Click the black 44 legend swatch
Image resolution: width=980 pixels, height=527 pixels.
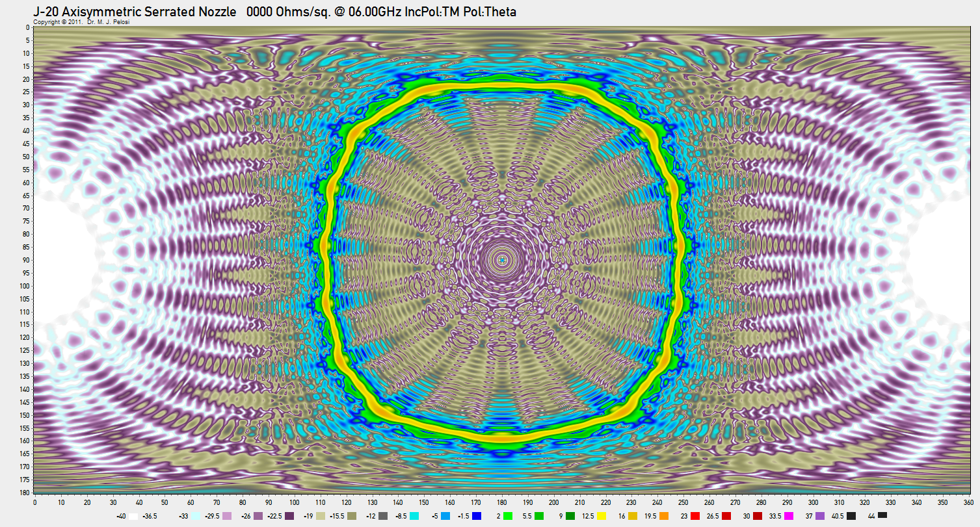(882, 515)
